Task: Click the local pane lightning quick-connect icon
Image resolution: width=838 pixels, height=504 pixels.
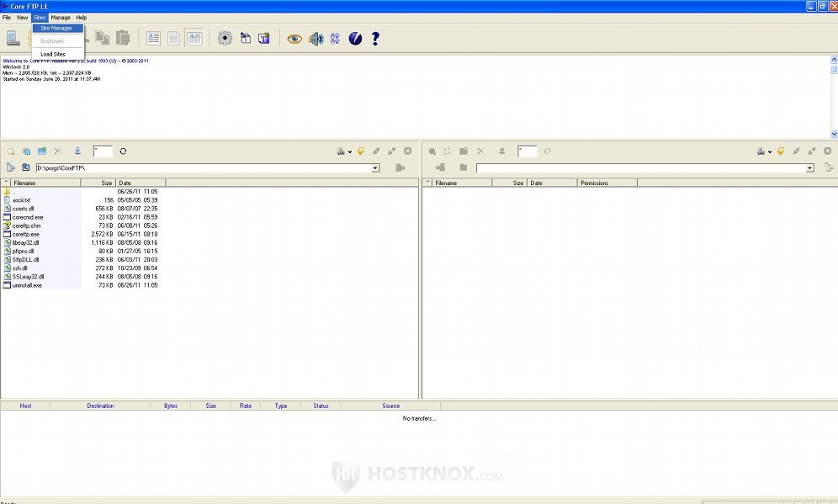Action: tap(361, 151)
